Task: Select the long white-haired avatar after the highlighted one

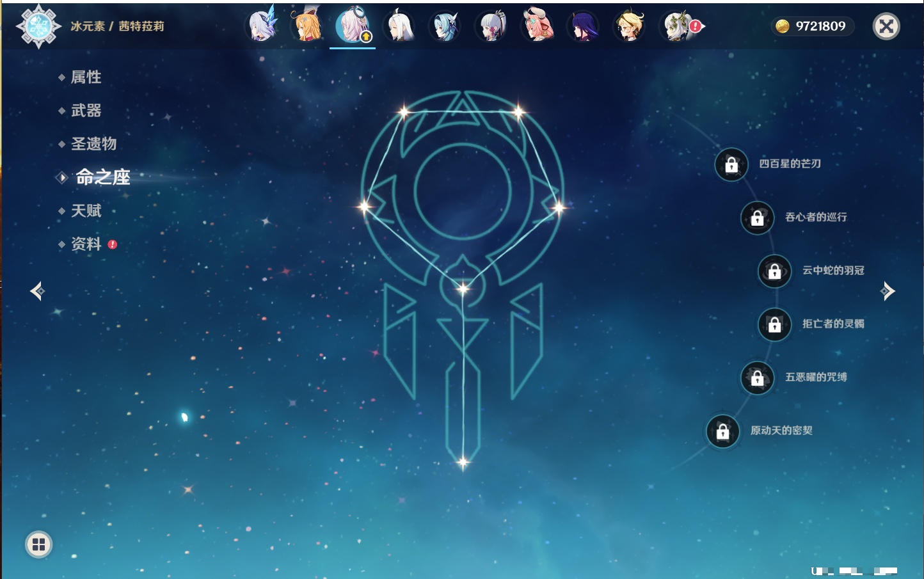Action: point(399,26)
